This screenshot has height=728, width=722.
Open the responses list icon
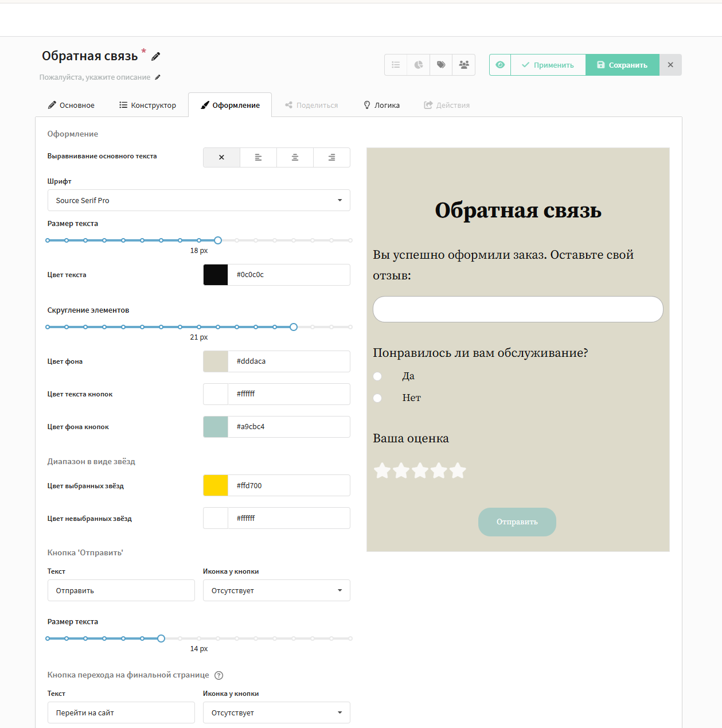(395, 65)
